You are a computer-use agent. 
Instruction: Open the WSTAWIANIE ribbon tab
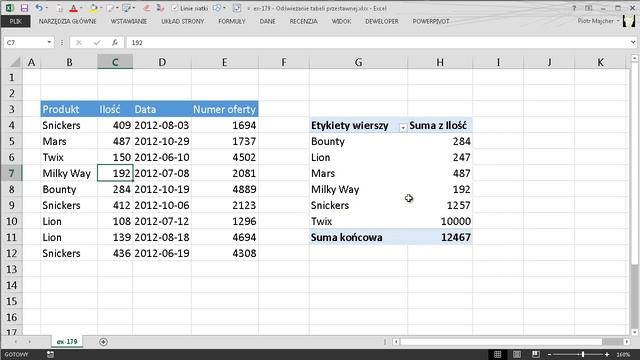pos(129,21)
